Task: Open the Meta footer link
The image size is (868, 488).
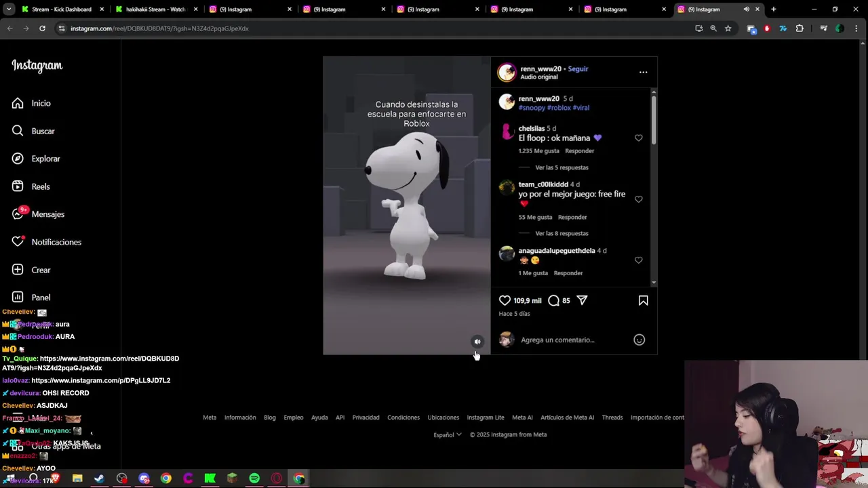Action: (x=210, y=418)
